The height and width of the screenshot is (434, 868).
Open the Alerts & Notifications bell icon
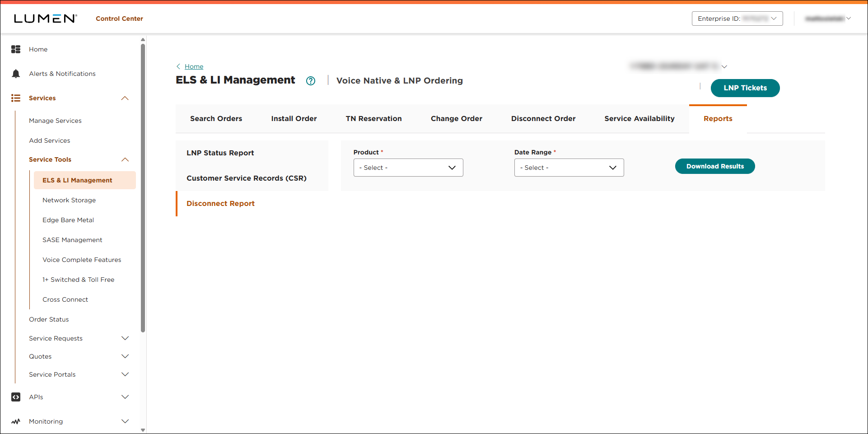(16, 73)
